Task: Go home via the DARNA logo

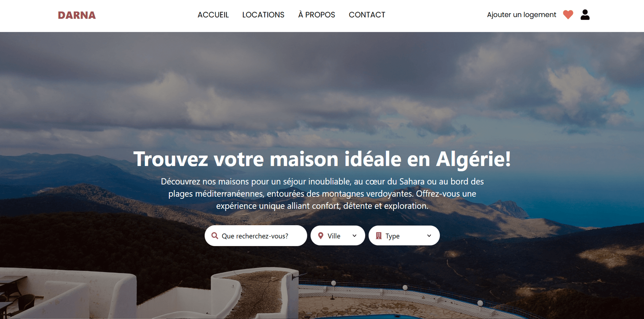Action: (77, 15)
